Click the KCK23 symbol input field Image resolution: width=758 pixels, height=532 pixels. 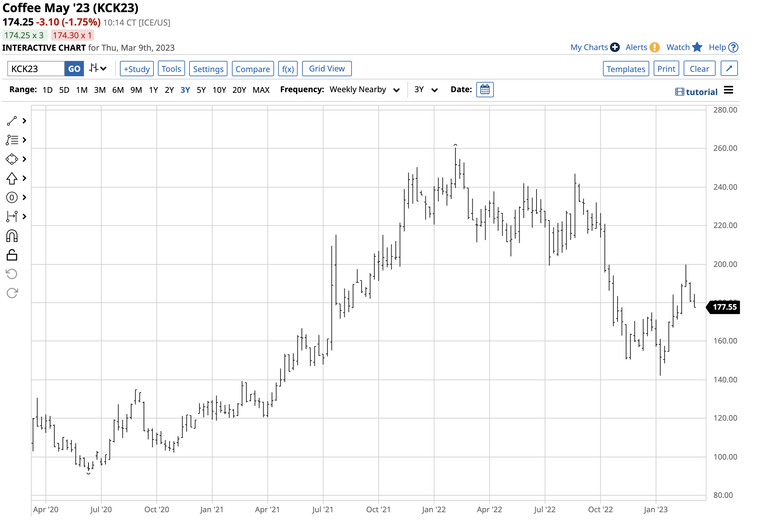tap(36, 69)
